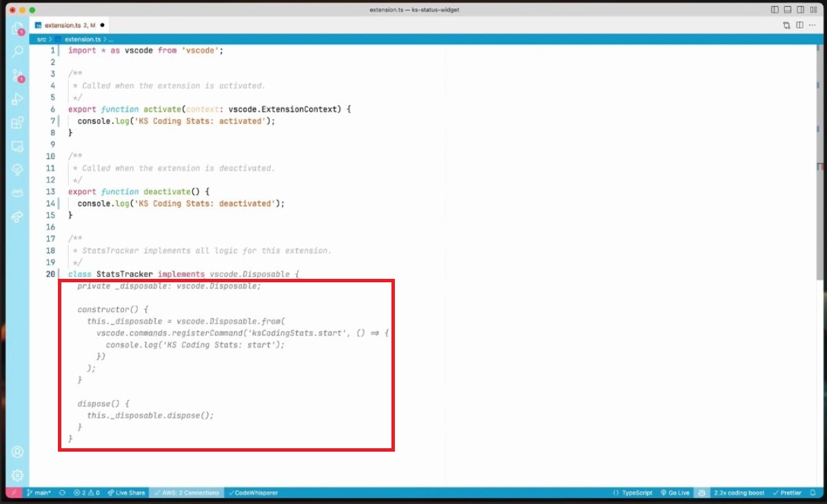Open the Extensions view

(x=18, y=123)
